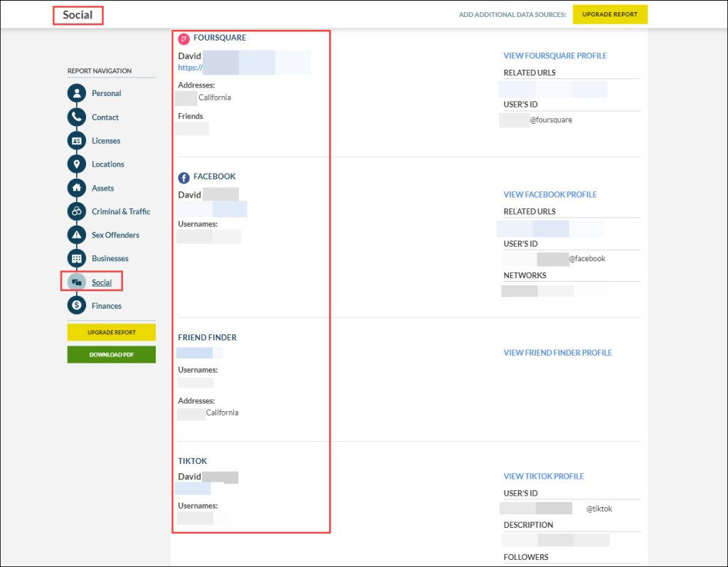Image resolution: width=728 pixels, height=567 pixels.
Task: Open the Personal report section
Action: [107, 93]
